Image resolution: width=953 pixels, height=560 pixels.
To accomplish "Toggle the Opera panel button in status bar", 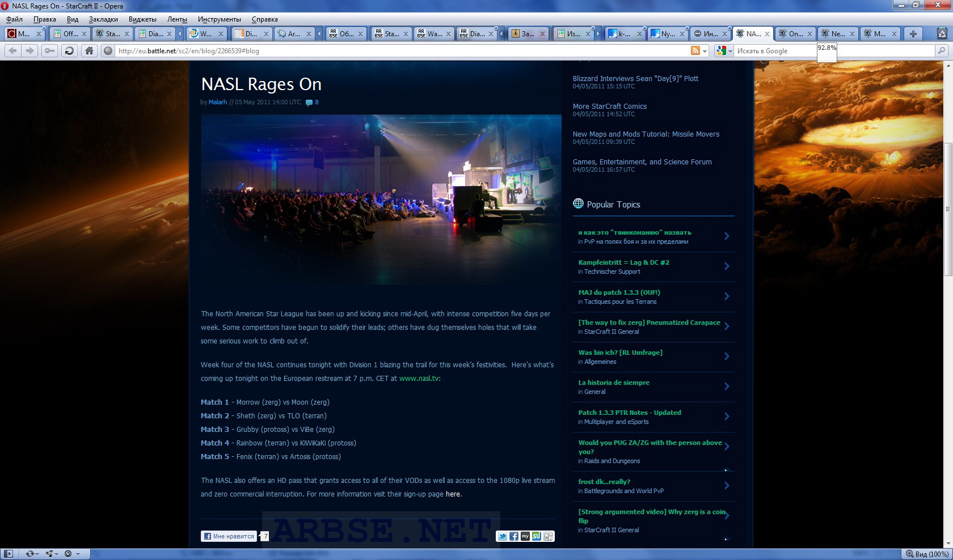I will (9, 554).
